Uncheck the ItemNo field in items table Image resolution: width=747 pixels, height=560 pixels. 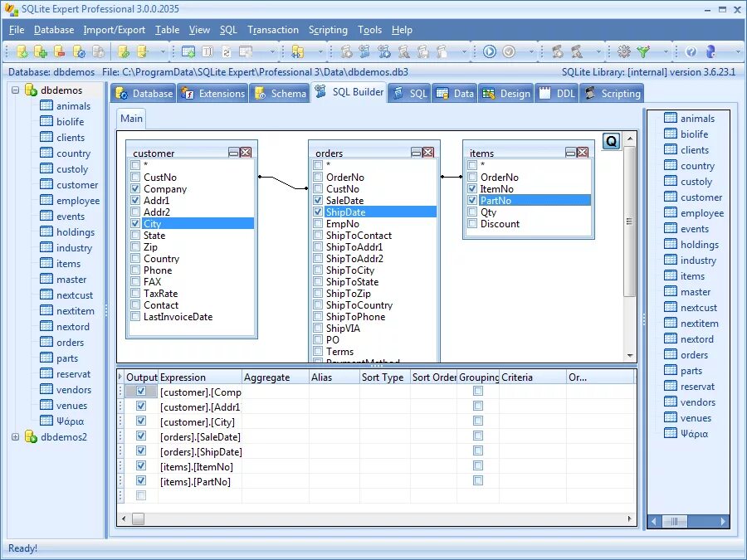(472, 188)
